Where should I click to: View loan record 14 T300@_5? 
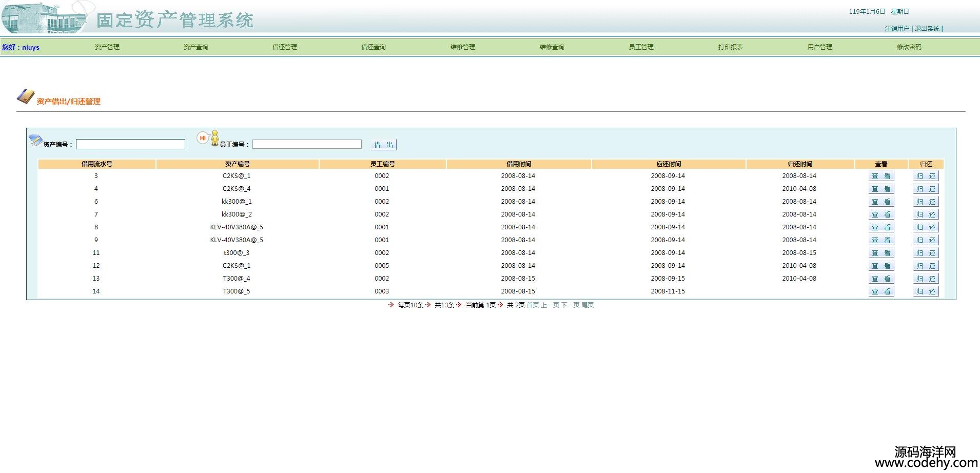coord(881,291)
